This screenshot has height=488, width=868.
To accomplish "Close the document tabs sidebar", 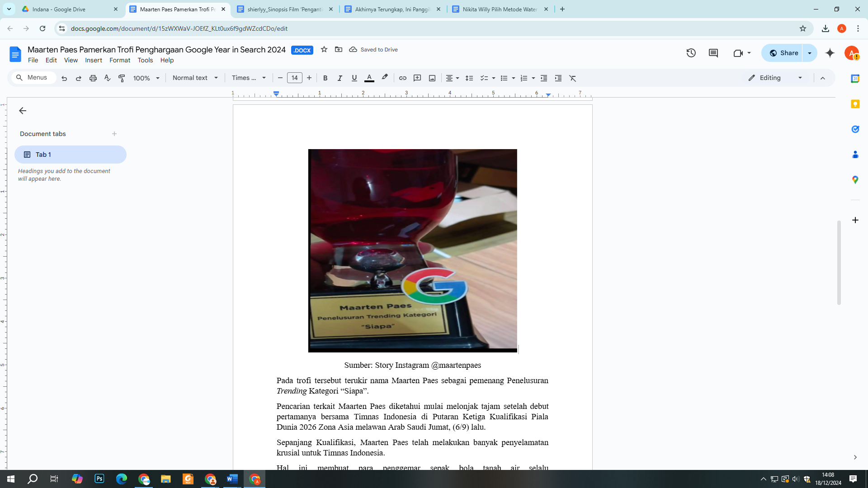I will pos(23,111).
